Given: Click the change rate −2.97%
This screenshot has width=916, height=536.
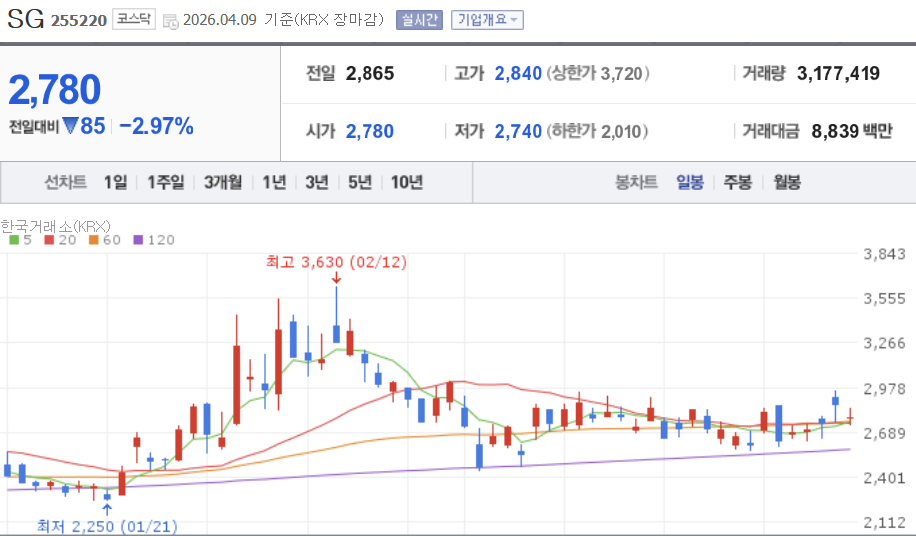Looking at the screenshot, I should pos(156,126).
